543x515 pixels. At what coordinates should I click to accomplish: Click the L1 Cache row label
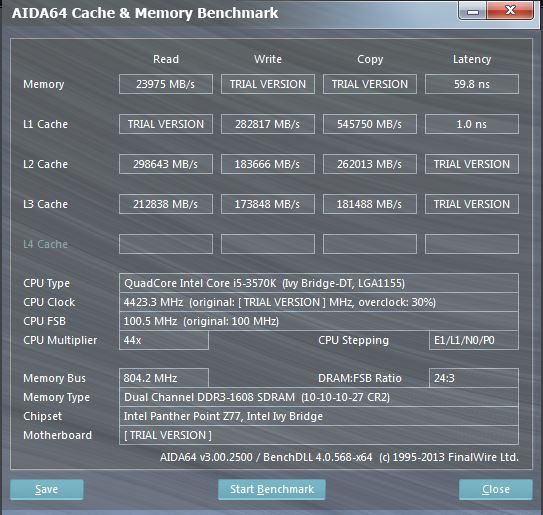45,124
